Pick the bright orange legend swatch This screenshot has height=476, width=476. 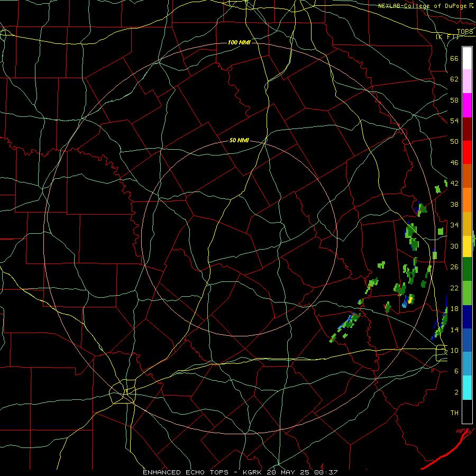[467, 200]
